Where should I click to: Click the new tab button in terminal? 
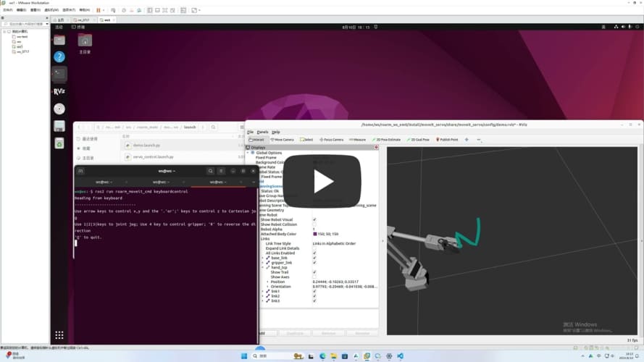coord(80,171)
